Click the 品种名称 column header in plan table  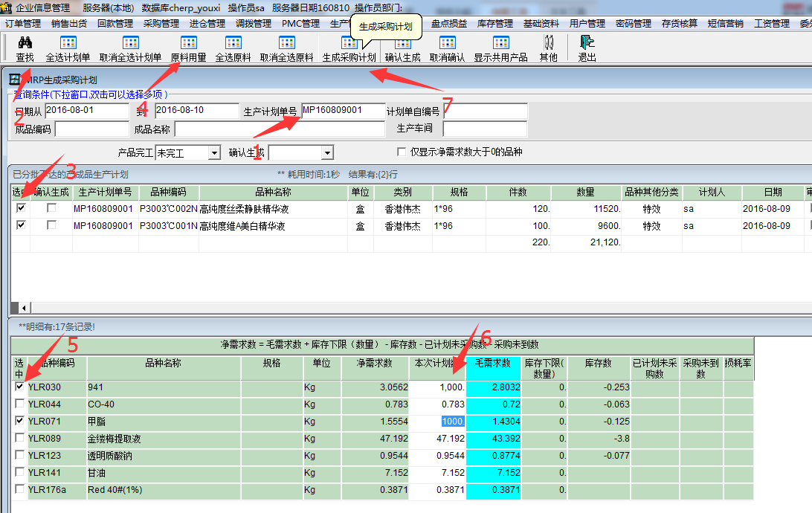(x=273, y=192)
